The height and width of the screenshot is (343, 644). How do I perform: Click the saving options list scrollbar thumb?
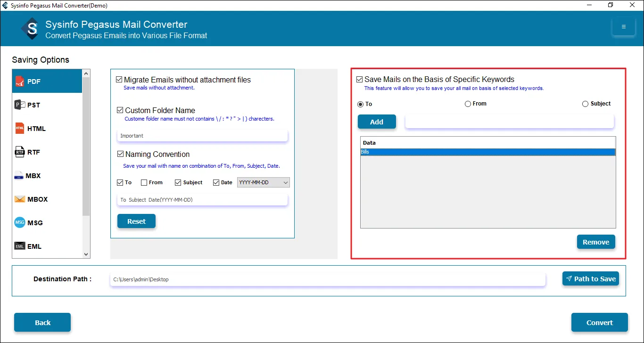tap(86, 146)
